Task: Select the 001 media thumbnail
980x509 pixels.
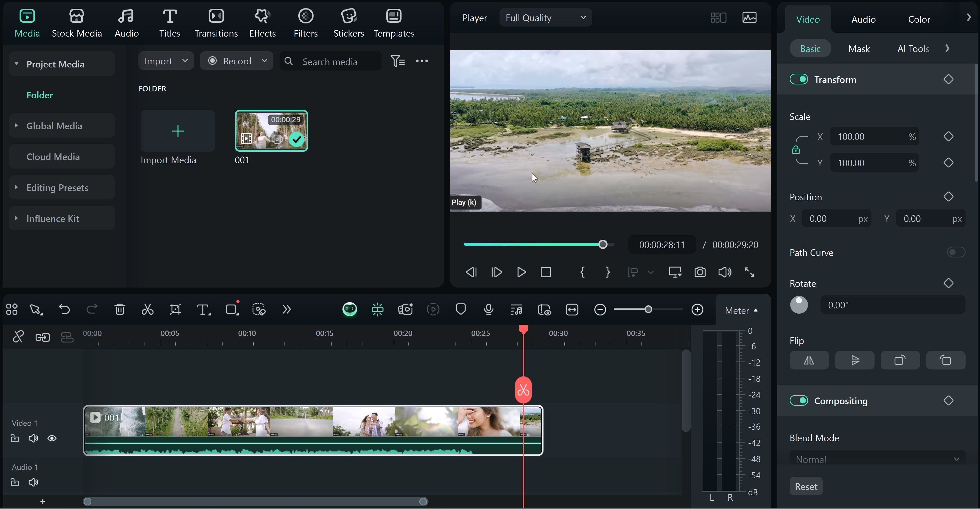Action: click(x=271, y=131)
